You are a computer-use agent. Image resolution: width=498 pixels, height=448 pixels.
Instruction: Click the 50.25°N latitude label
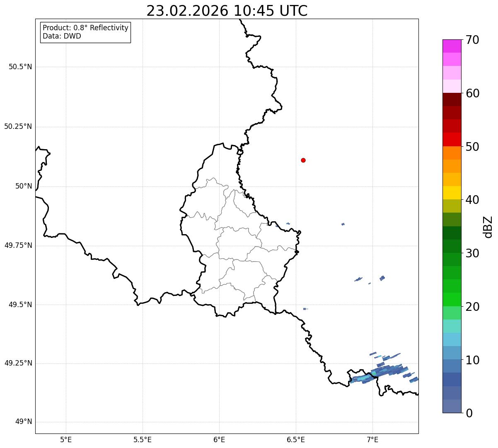18,126
